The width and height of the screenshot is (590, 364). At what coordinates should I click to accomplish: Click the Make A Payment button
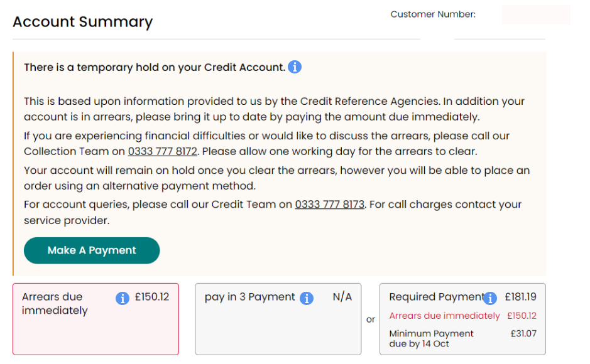92,250
